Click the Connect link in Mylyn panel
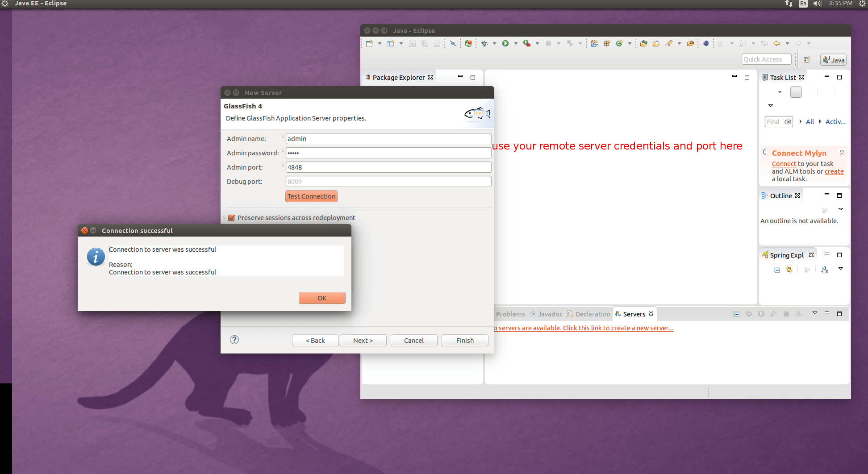This screenshot has height=474, width=868. (x=784, y=164)
